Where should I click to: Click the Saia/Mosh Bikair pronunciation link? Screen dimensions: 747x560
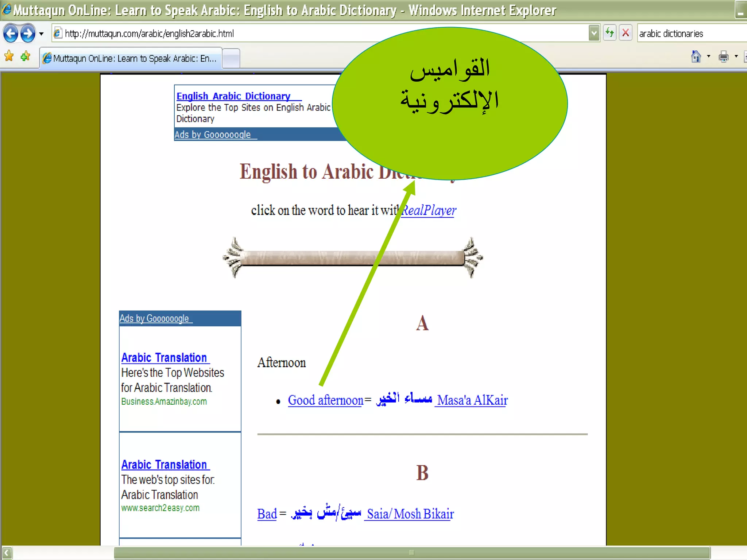tap(410, 514)
